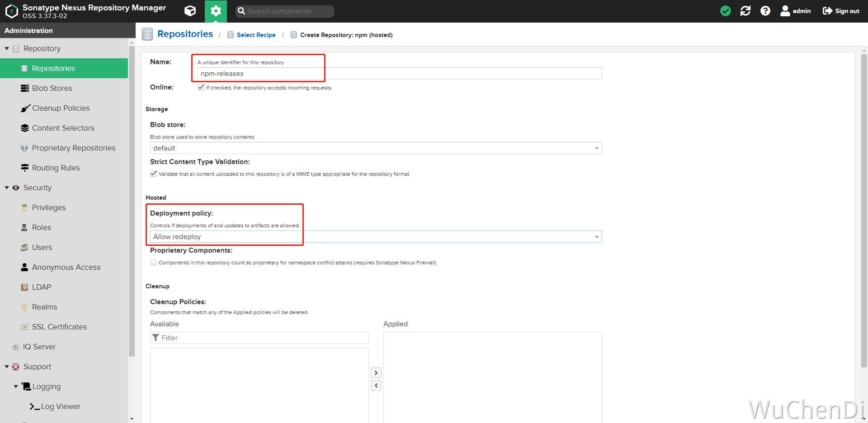Click the Routing Rules signpost icon
This screenshot has width=868, height=423.
tap(25, 168)
